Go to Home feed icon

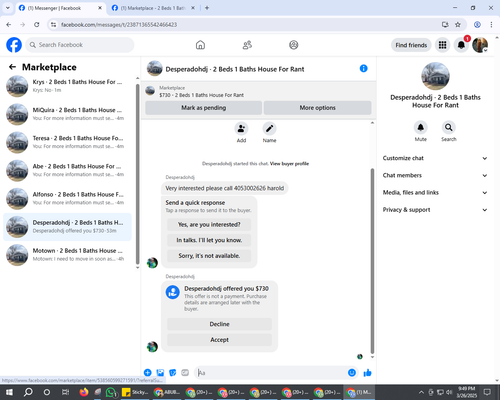[200, 45]
